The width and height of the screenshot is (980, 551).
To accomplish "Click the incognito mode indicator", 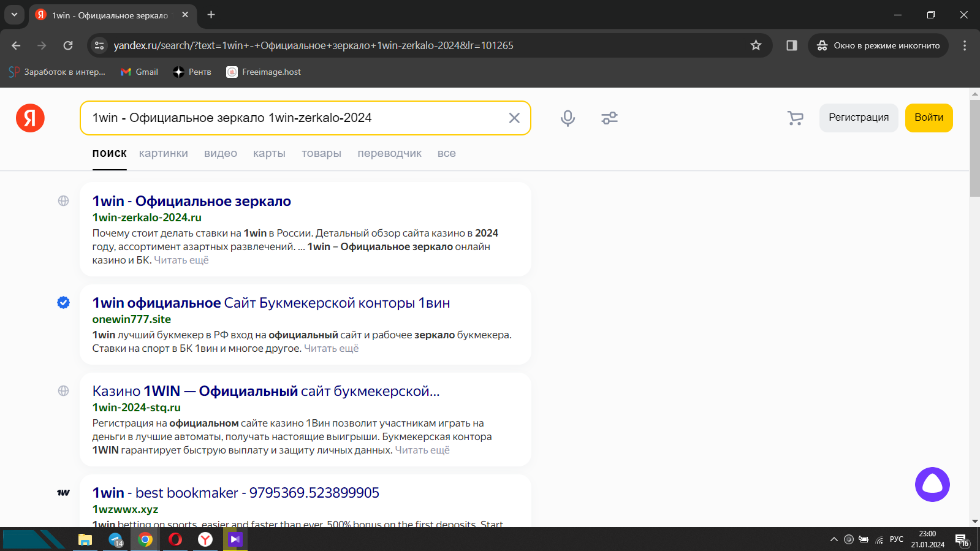I will pos(878,45).
